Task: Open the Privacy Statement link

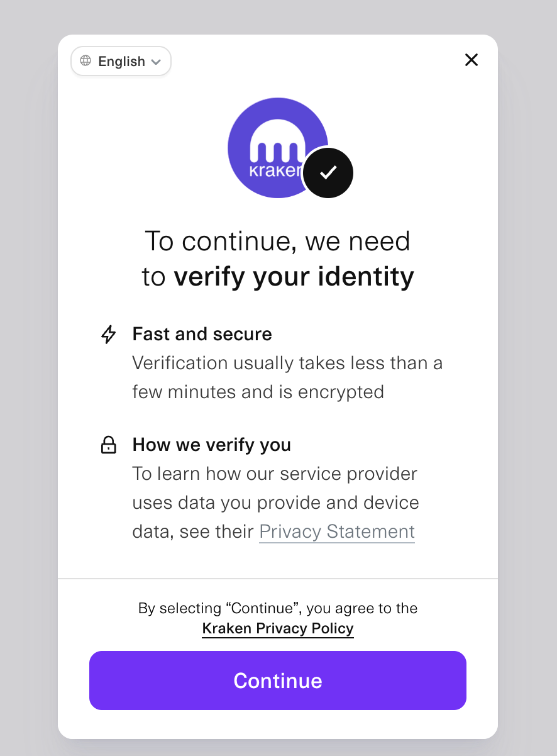Action: [337, 531]
